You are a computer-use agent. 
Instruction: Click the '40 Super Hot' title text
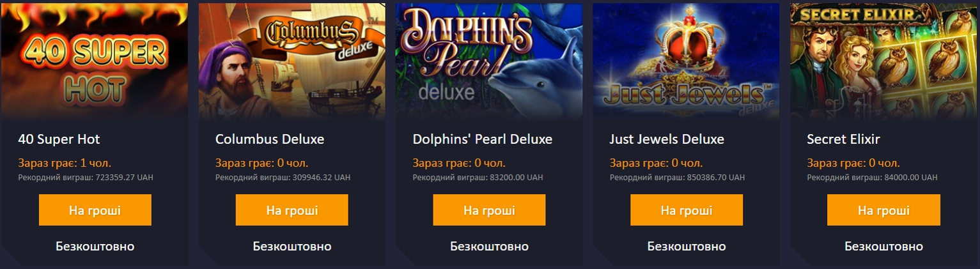pyautogui.click(x=59, y=139)
